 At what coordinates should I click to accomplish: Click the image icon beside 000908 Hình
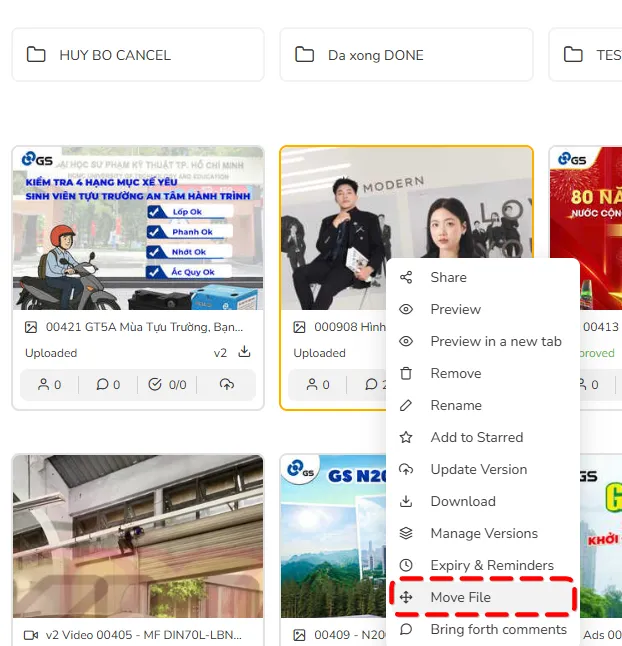(x=299, y=328)
